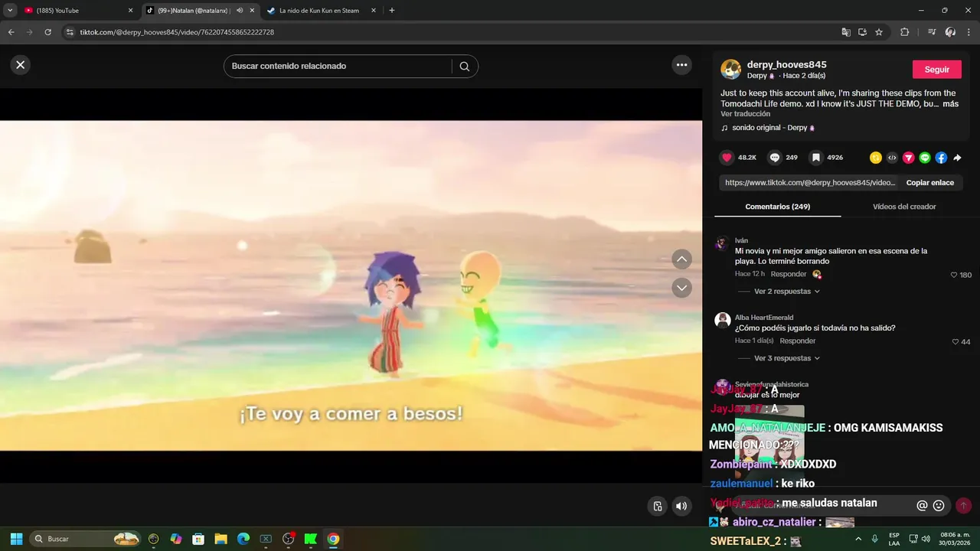This screenshot has height=551, width=980.
Task: View site information icon in address bar
Action: [70, 32]
